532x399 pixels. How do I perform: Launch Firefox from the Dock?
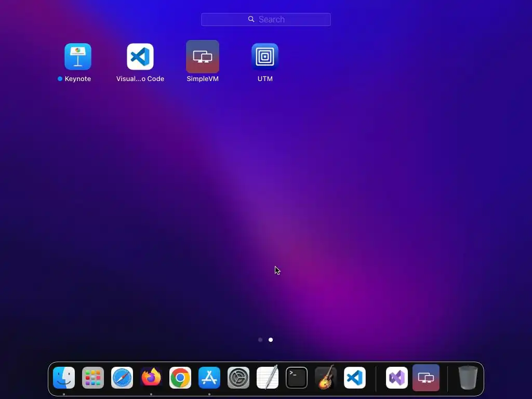click(x=151, y=378)
